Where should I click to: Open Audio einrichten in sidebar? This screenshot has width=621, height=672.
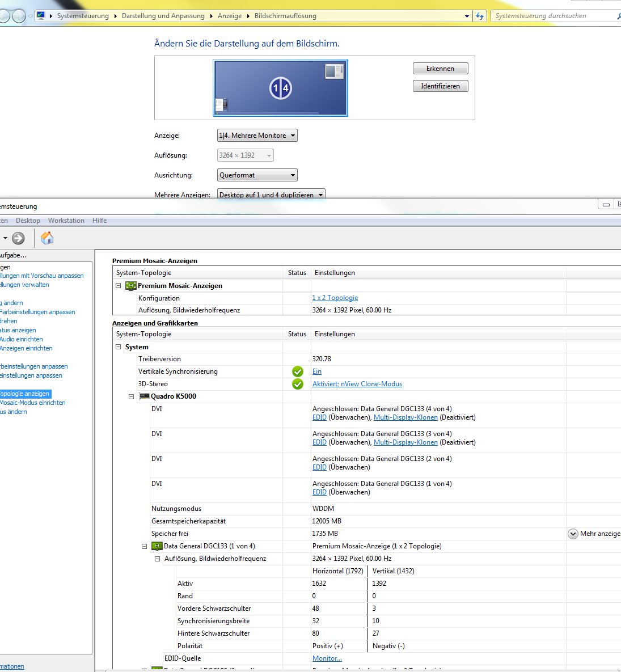pyautogui.click(x=22, y=339)
